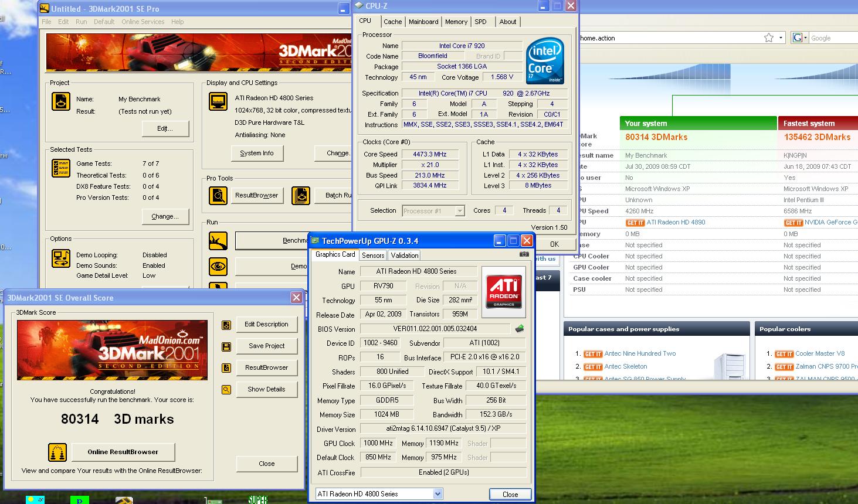
Task: Click the Save Project button
Action: tap(267, 346)
